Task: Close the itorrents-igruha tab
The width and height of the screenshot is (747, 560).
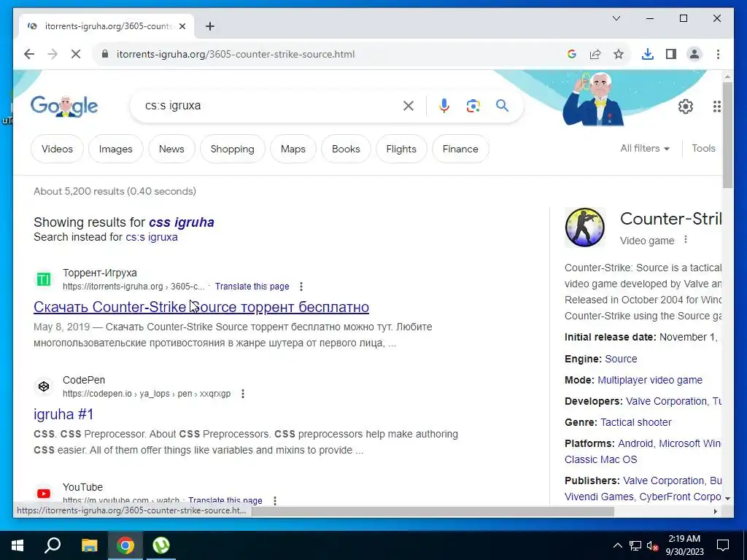Action: [x=182, y=26]
